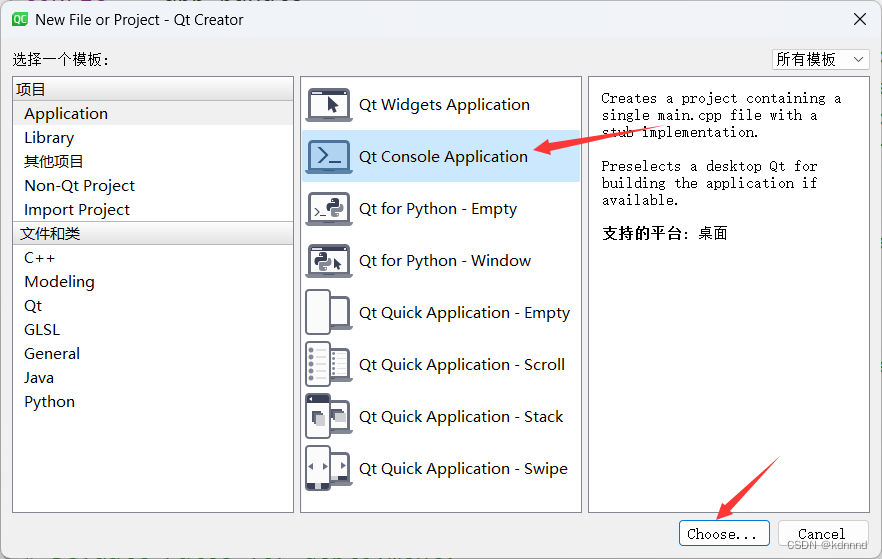Select the Non-Qt Project category
882x559 pixels.
coord(152,186)
